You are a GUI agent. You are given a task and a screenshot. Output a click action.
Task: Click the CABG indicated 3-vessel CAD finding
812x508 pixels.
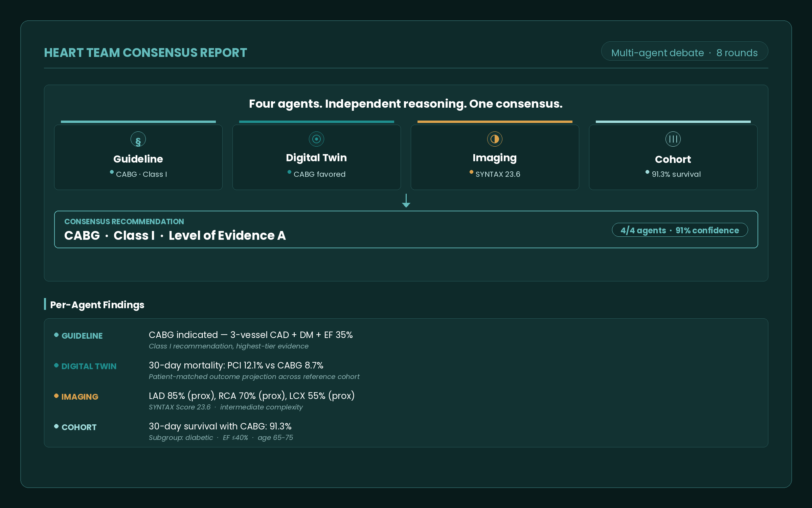[251, 335]
